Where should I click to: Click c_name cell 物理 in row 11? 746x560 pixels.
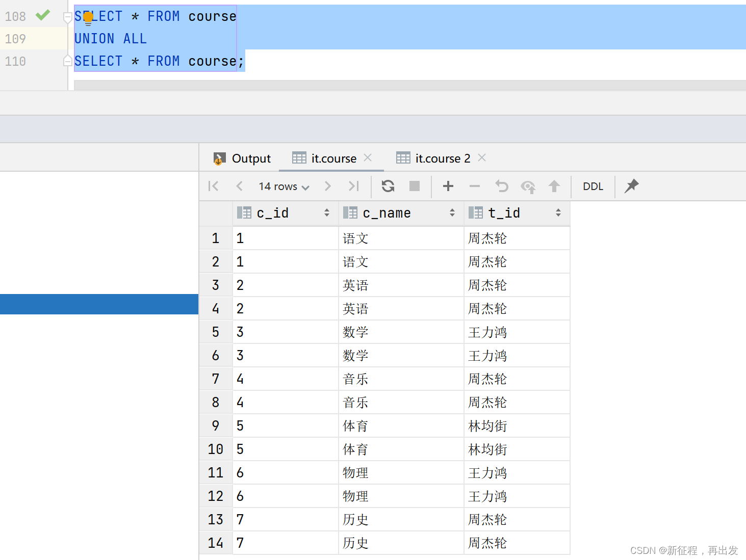401,472
